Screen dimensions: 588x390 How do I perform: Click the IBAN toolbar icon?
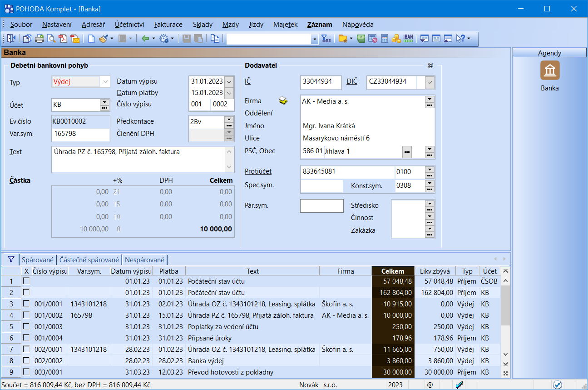[408, 39]
